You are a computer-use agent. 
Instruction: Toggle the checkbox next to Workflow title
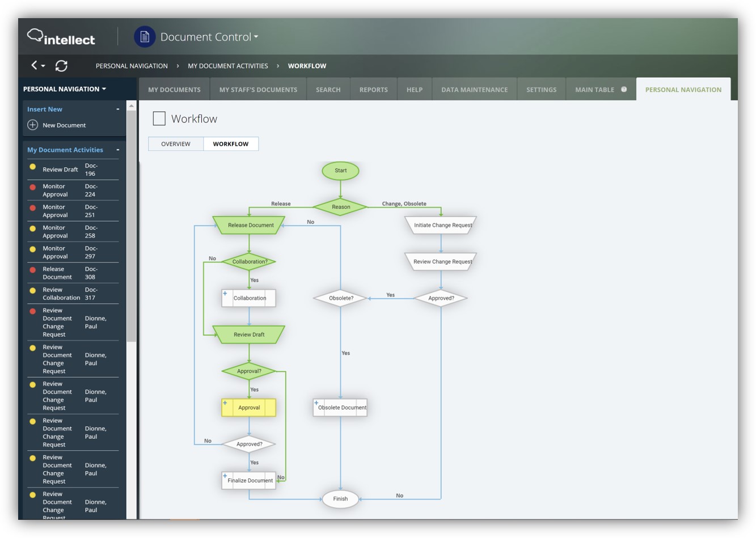[159, 118]
